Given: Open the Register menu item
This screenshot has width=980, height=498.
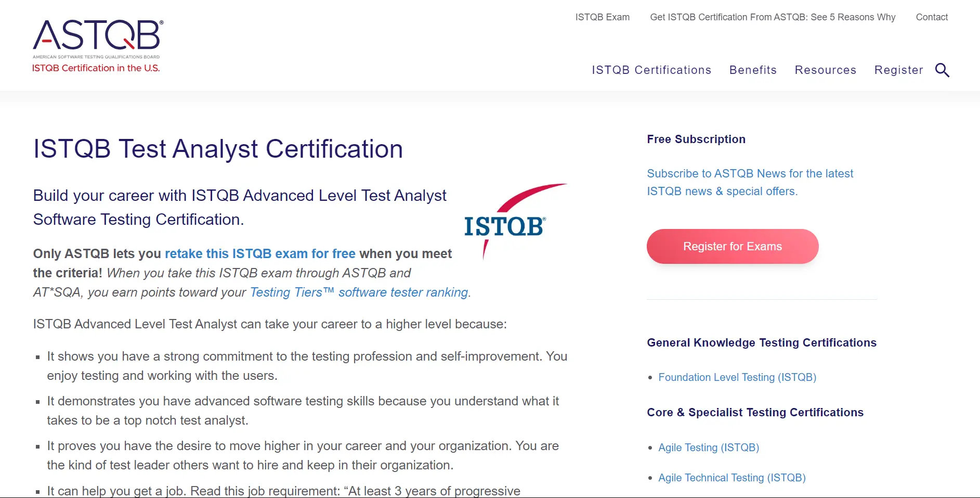Looking at the screenshot, I should (x=898, y=70).
